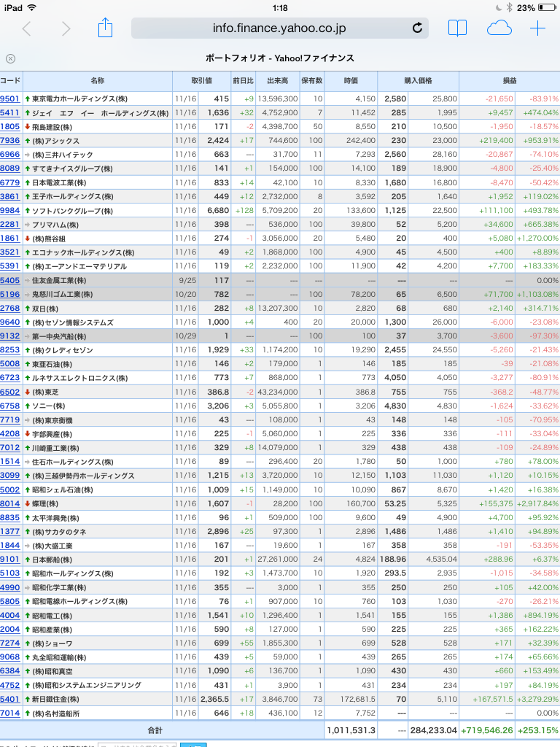This screenshot has width=560, height=747.
Task: Open the bookmarks book icon
Action: coord(457,28)
